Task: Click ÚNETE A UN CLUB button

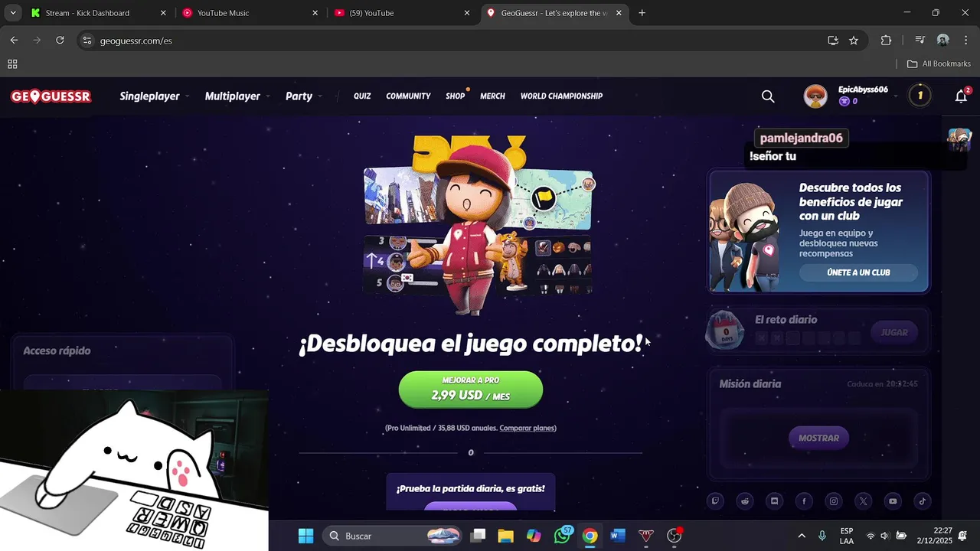Action: 858,272
